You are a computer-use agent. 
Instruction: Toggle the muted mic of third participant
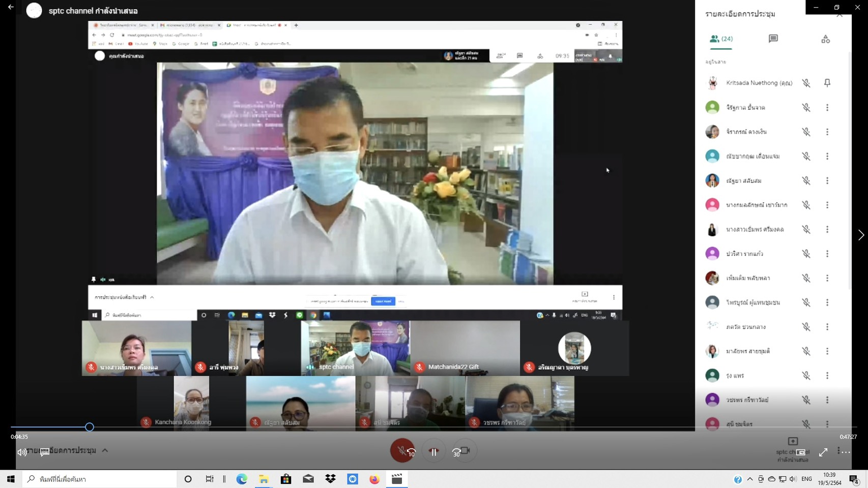click(806, 132)
